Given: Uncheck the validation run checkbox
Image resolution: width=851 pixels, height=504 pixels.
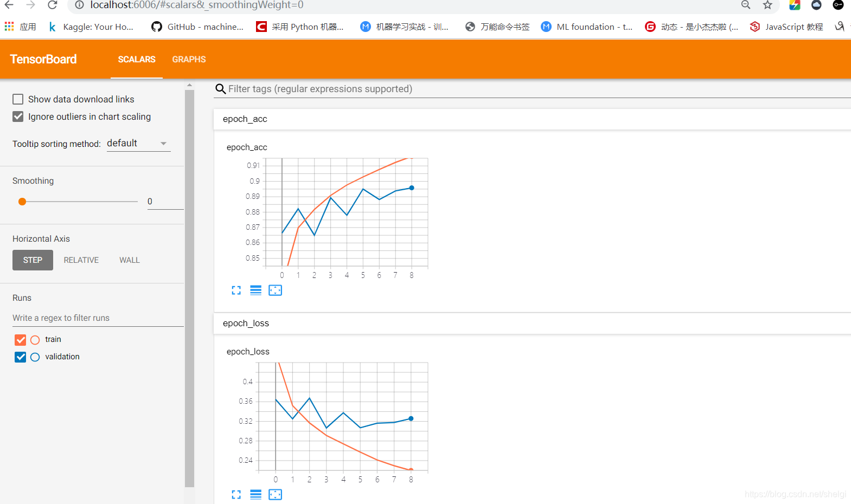Looking at the screenshot, I should [21, 357].
